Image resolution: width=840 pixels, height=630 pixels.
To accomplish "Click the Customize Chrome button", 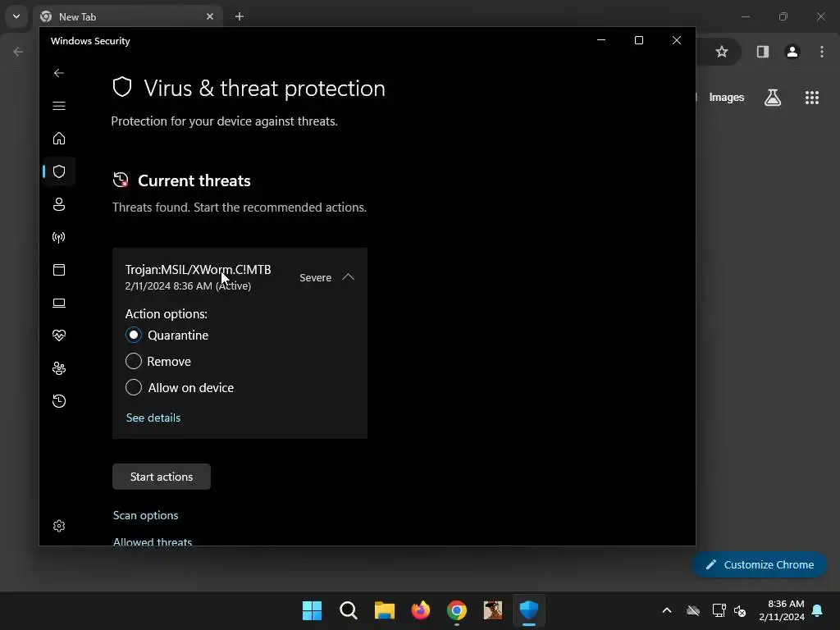I will (759, 564).
